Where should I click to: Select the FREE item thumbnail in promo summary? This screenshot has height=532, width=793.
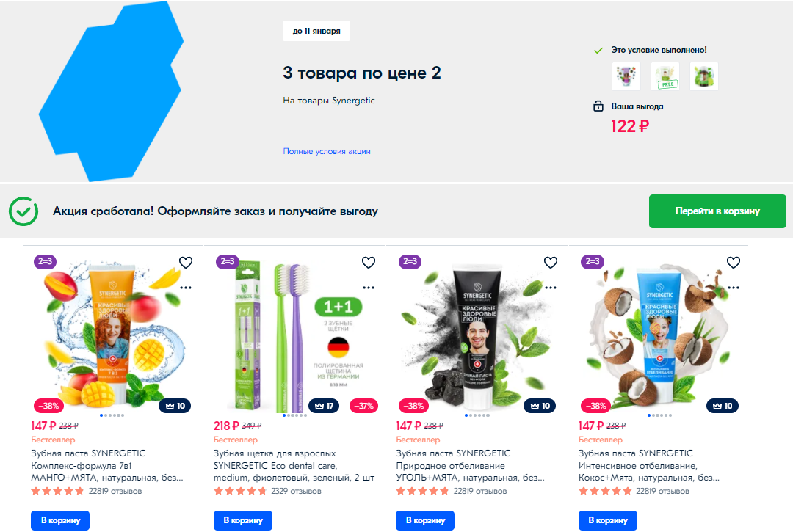point(665,76)
